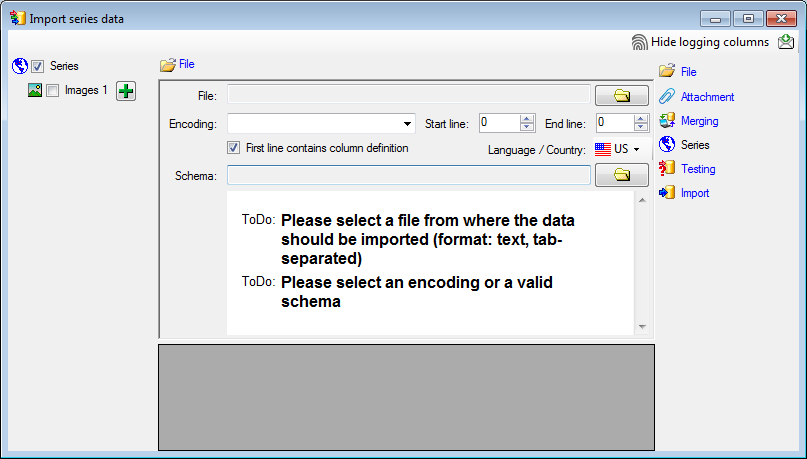Go to the Testing step
Viewport: 807px width, 459px height.
click(x=698, y=169)
